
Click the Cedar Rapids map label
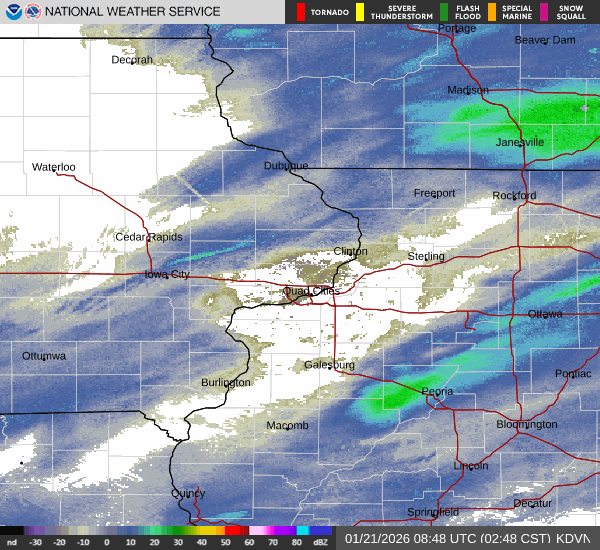(149, 237)
